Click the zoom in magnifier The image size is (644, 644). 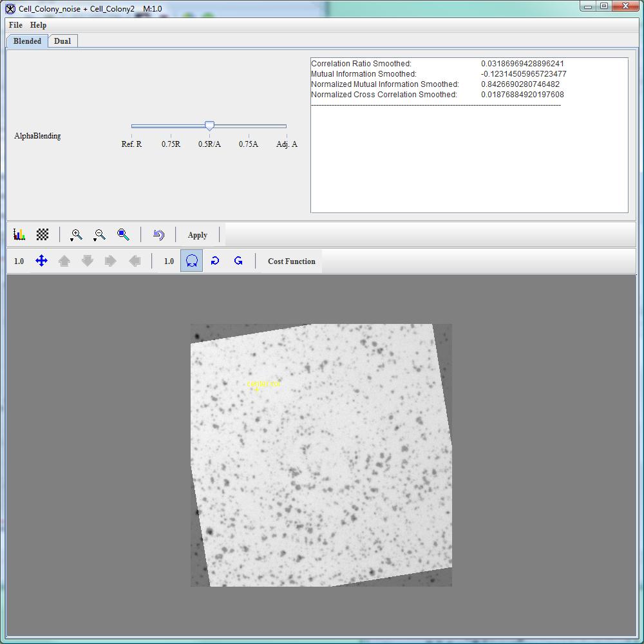tap(77, 235)
